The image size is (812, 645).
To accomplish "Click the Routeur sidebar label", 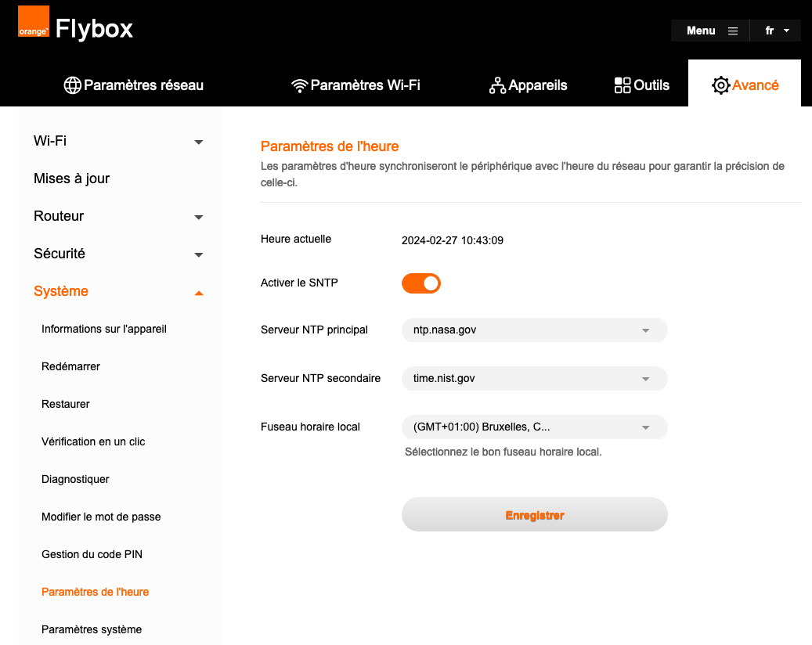I will [59, 216].
